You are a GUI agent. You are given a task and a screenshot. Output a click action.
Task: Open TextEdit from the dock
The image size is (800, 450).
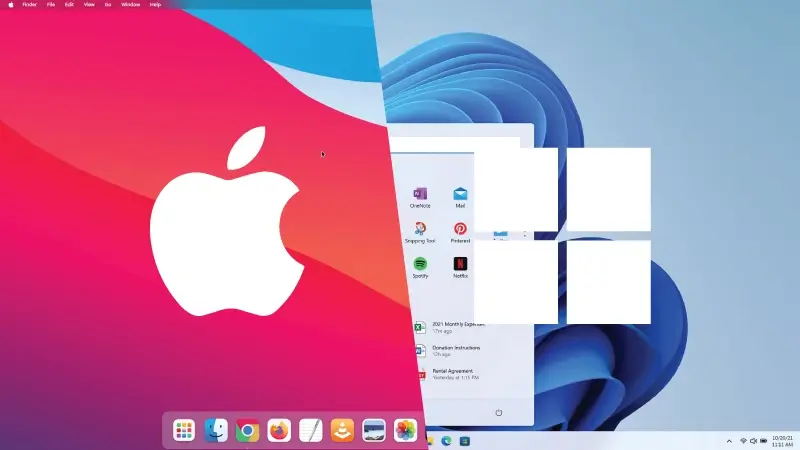[x=311, y=431]
